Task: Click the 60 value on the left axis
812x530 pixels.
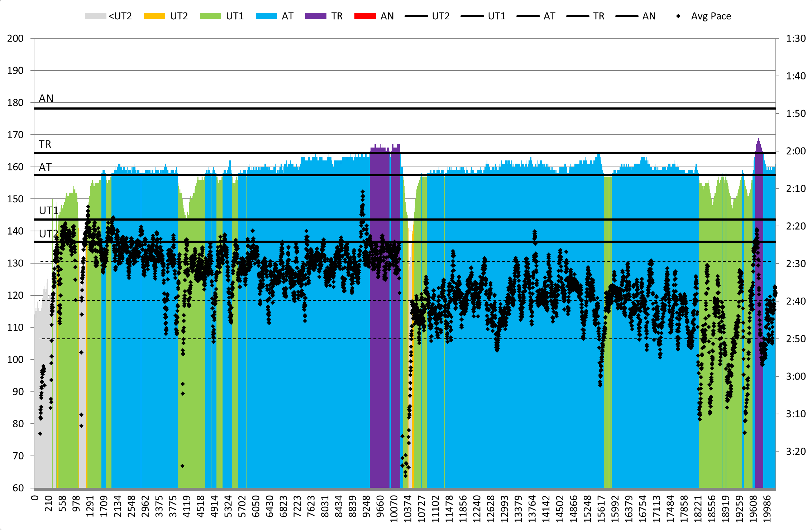Action: pos(18,488)
